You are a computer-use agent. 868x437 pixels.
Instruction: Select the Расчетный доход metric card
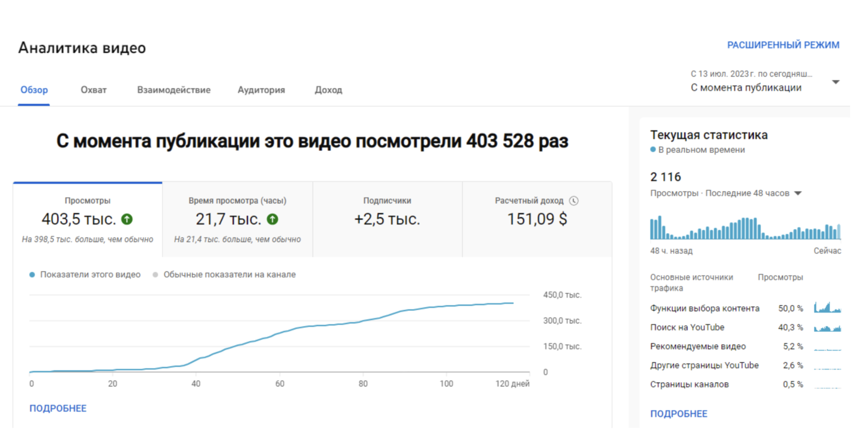537,219
